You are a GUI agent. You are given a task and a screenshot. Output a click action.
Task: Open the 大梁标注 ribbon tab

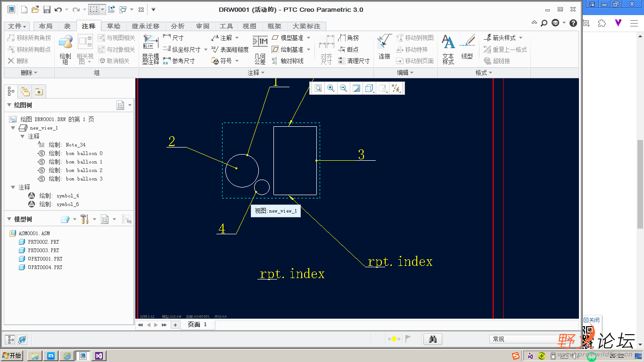click(306, 26)
